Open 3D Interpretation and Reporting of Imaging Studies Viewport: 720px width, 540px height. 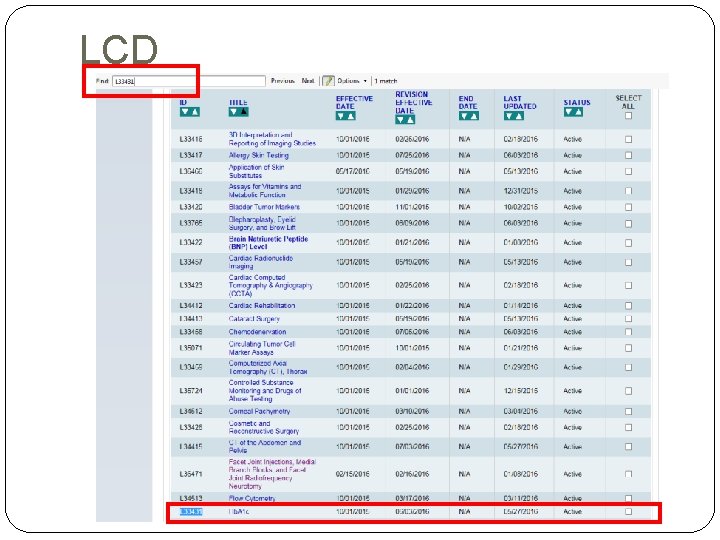click(x=272, y=139)
